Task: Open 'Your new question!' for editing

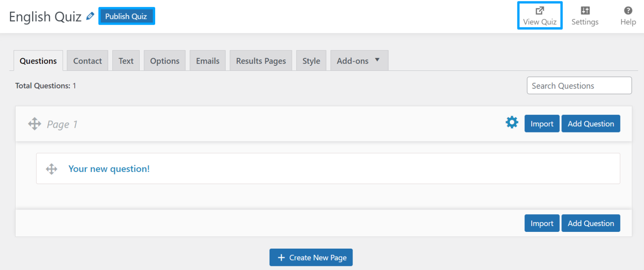Action: pyautogui.click(x=109, y=169)
